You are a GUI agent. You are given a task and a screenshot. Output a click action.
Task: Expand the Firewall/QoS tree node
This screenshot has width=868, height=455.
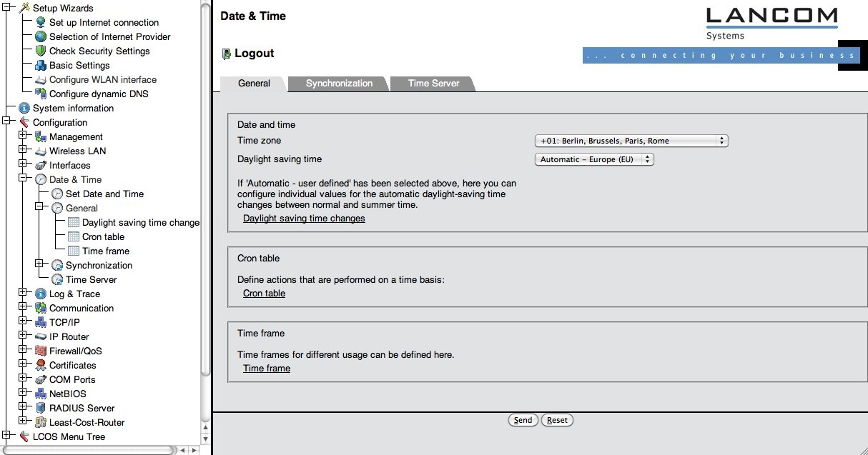click(23, 349)
